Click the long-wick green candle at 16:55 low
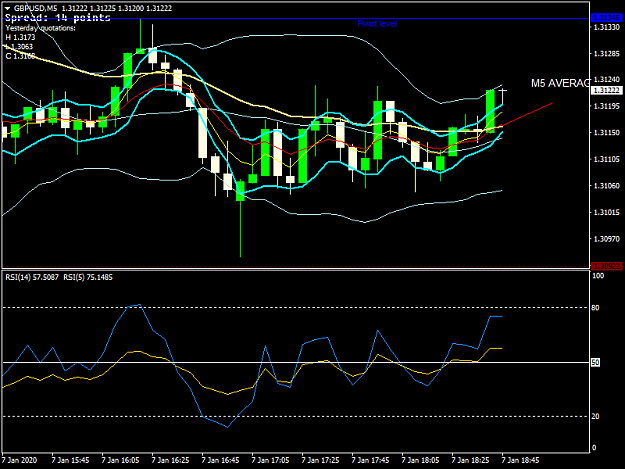The height and width of the screenshot is (469, 625). 240,219
